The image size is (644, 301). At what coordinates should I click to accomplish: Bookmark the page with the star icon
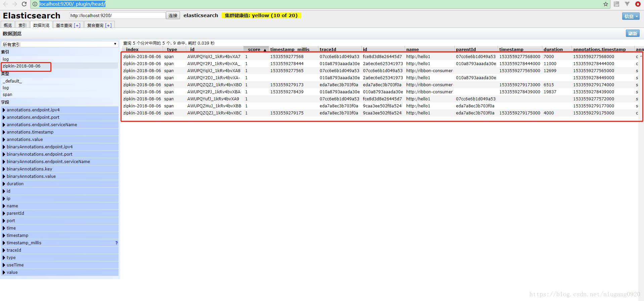pyautogui.click(x=606, y=4)
